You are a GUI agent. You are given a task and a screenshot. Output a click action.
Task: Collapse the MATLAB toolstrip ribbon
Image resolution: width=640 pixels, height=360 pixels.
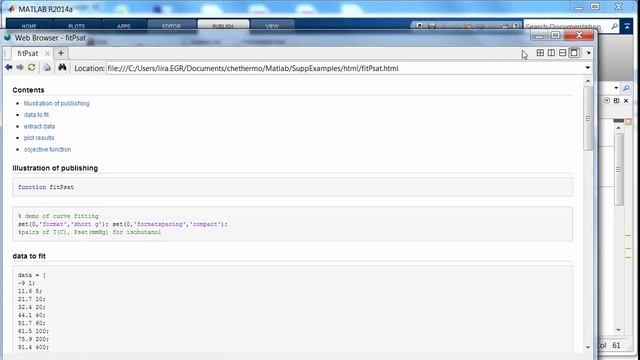[627, 26]
